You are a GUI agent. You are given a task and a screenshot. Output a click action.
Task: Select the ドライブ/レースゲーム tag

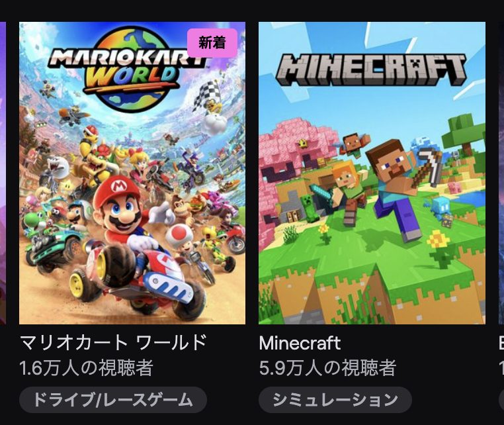click(113, 400)
